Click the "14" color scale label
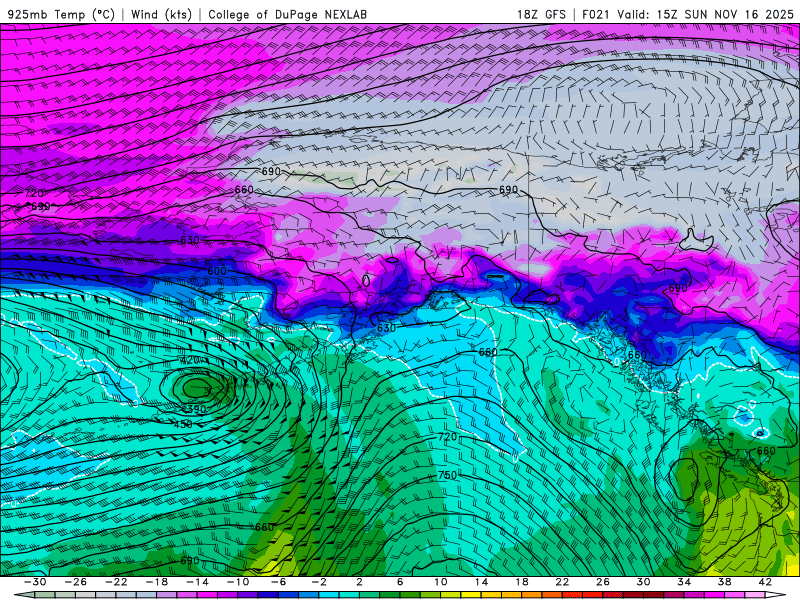Viewport: 800px width, 600px height. (481, 582)
